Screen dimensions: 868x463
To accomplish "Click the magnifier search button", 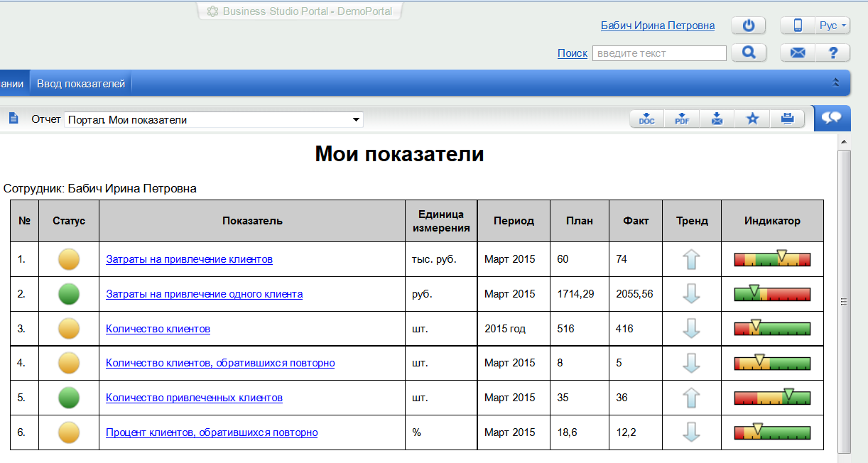I will coord(748,53).
